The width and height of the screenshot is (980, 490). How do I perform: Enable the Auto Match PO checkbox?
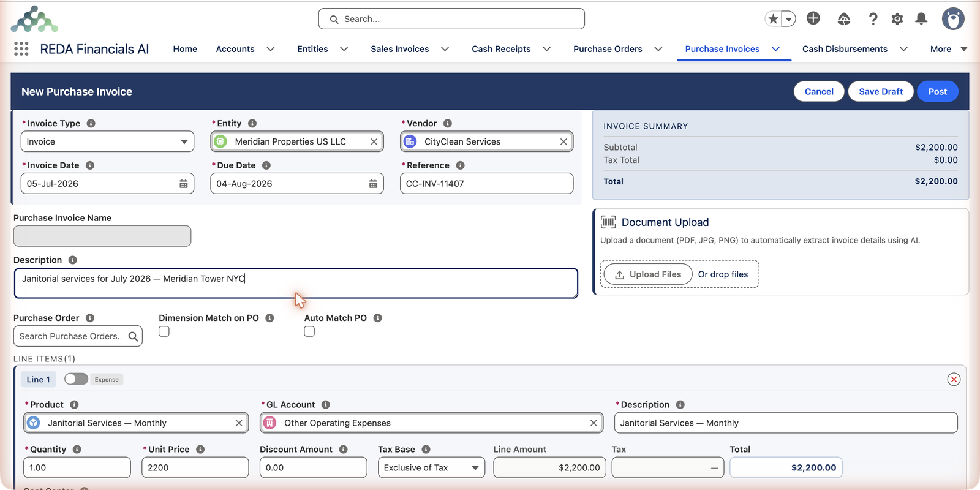[309, 331]
